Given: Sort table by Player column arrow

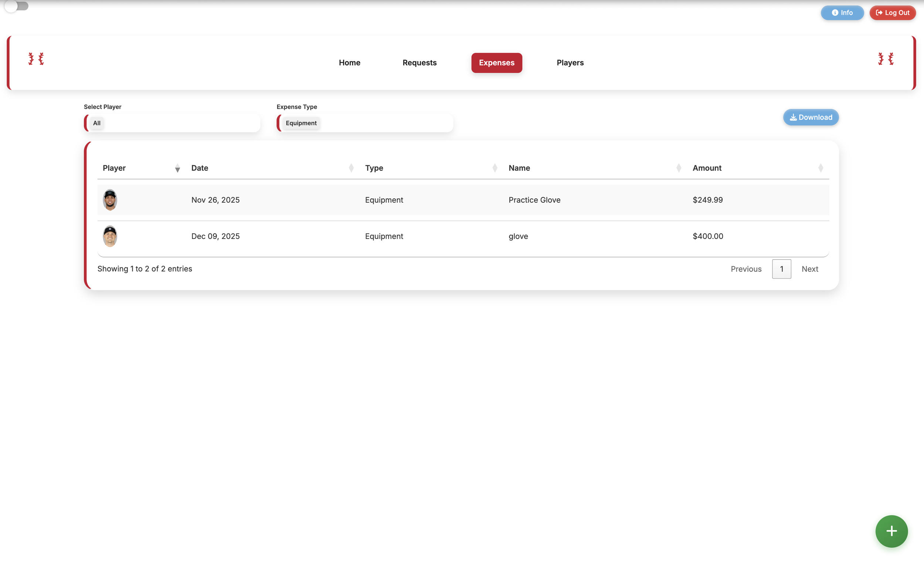Looking at the screenshot, I should pos(177,169).
